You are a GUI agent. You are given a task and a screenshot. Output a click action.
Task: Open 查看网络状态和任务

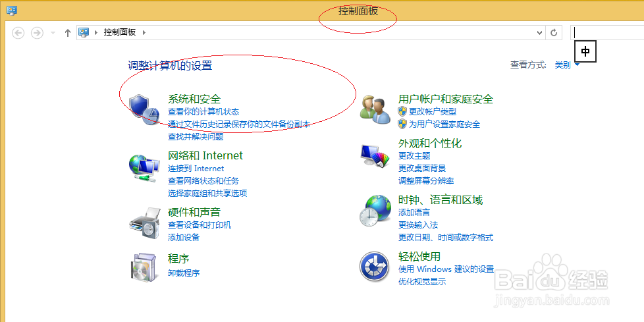click(203, 180)
